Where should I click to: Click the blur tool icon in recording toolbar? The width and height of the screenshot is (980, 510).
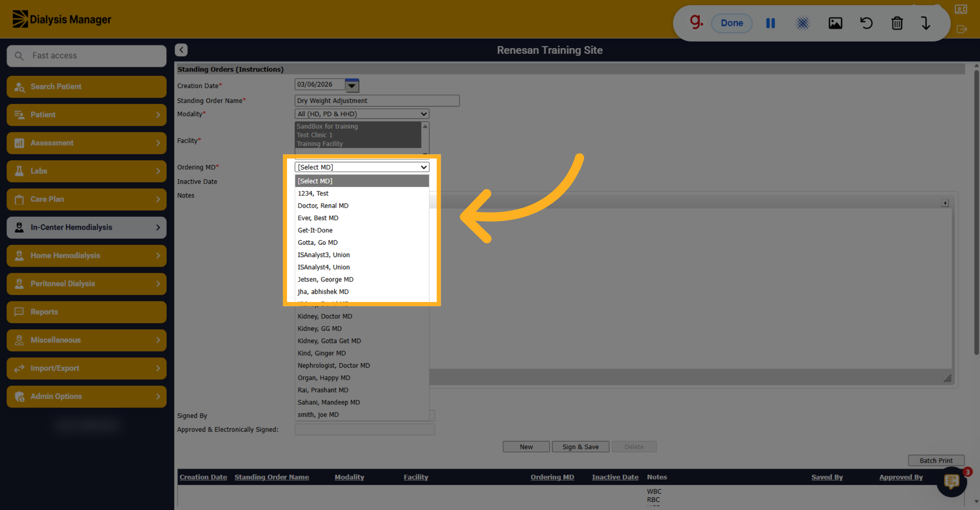click(x=802, y=23)
